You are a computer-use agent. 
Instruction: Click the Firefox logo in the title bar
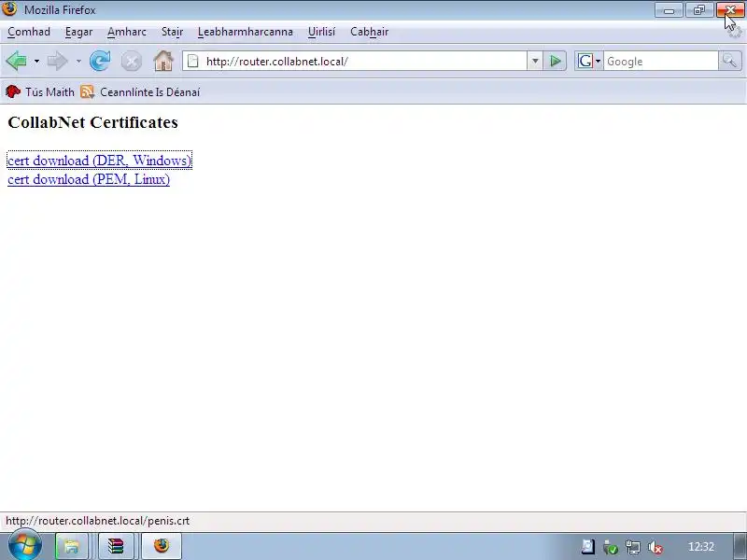click(x=9, y=8)
